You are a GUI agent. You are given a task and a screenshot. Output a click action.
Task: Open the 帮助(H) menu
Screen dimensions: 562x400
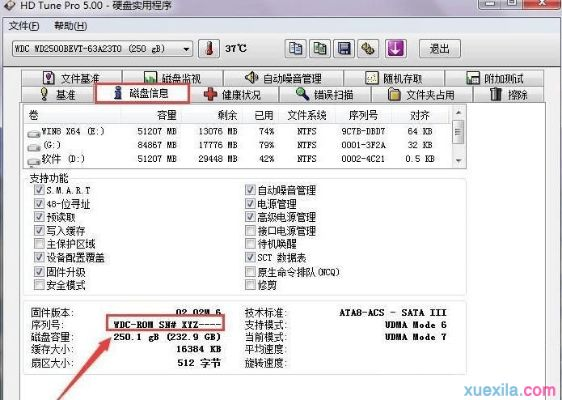(70, 26)
